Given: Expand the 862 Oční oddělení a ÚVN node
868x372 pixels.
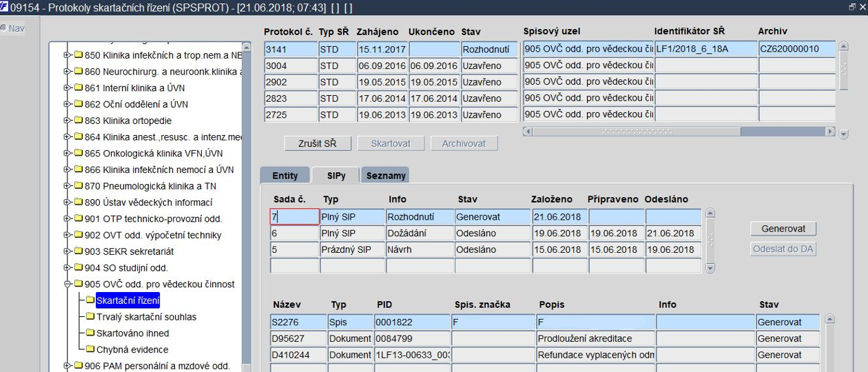Looking at the screenshot, I should (x=68, y=104).
